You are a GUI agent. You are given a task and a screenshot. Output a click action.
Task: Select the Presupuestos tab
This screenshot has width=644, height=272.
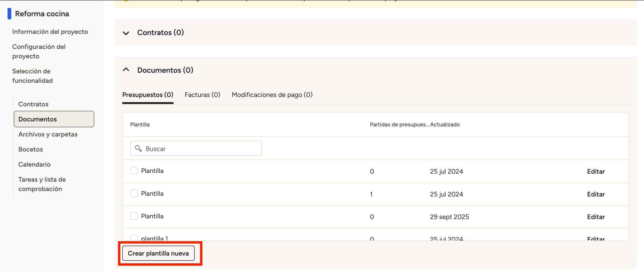[x=148, y=95]
